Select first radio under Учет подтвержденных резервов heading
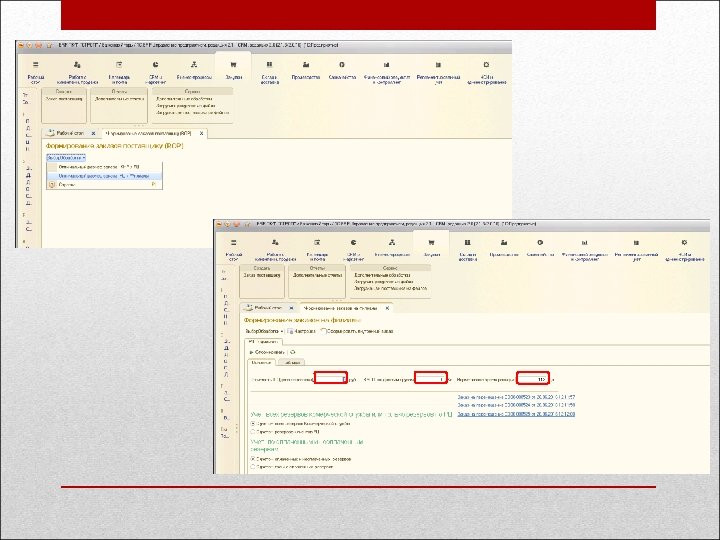Screen dimensions: 720x540 pos(253,458)
